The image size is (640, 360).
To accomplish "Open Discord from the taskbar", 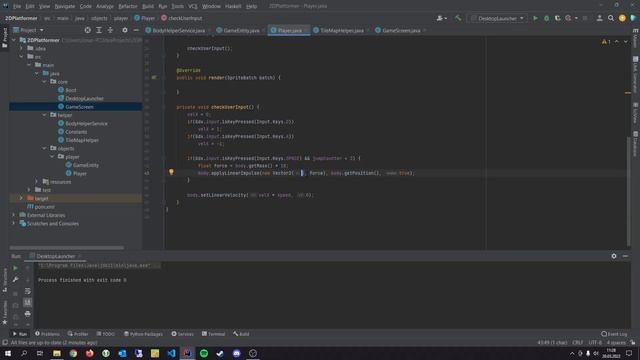I will click(236, 353).
